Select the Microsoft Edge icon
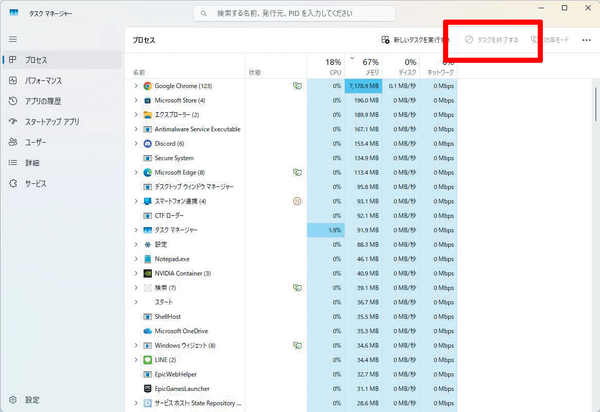Screen dimensions: 600x412 pyautogui.click(x=147, y=173)
